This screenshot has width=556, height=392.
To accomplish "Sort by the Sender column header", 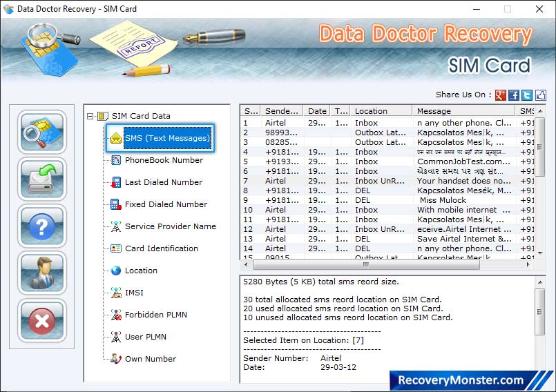I will (x=282, y=111).
